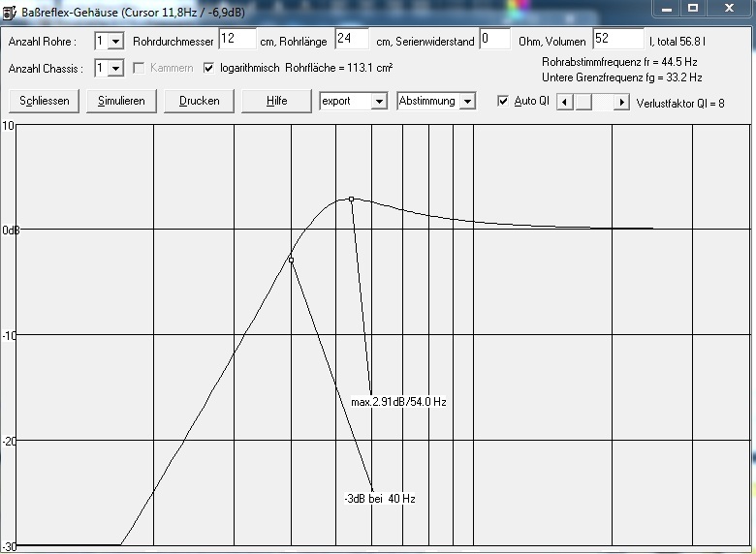Toggle the Kammern checkbox
This screenshot has height=554, width=756.
point(139,68)
